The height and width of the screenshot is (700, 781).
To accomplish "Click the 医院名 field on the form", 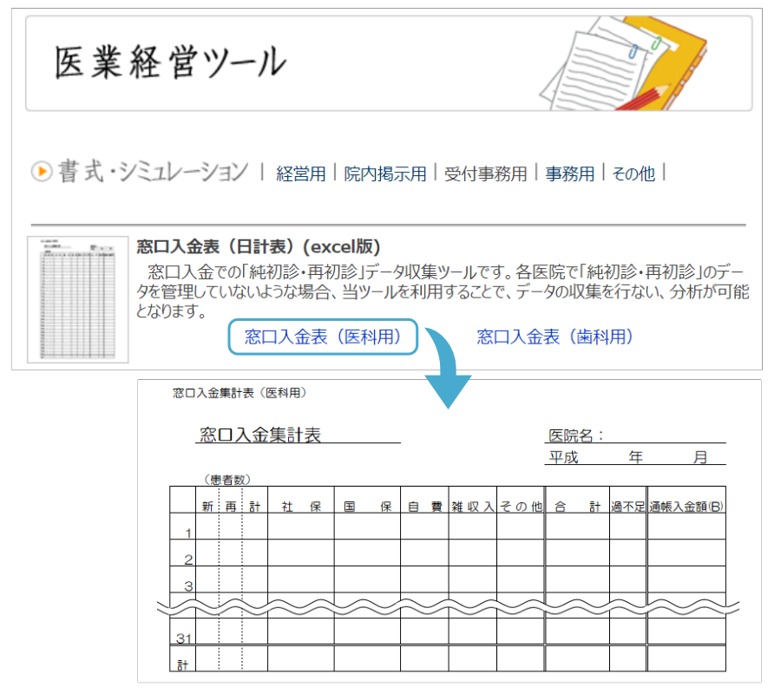I will click(633, 435).
